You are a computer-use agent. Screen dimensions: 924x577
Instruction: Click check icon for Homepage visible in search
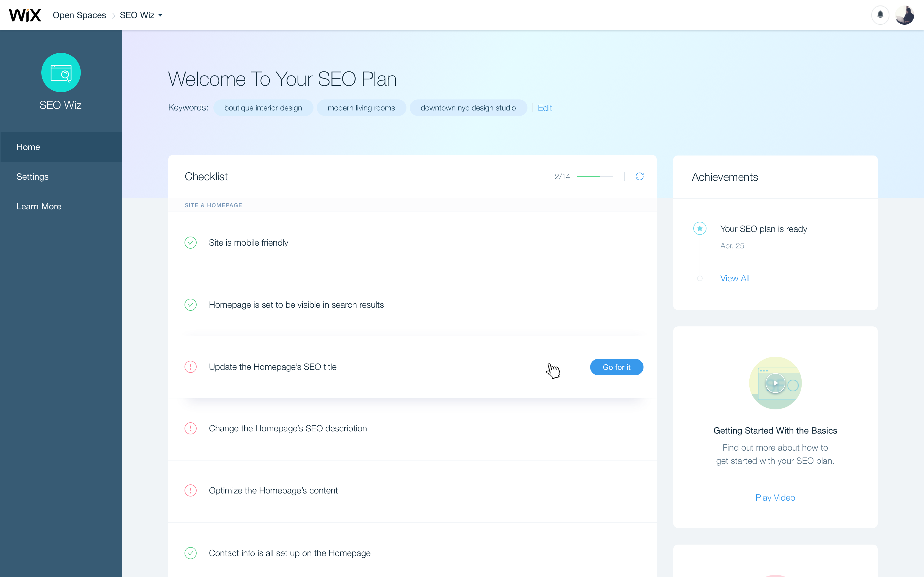191,304
